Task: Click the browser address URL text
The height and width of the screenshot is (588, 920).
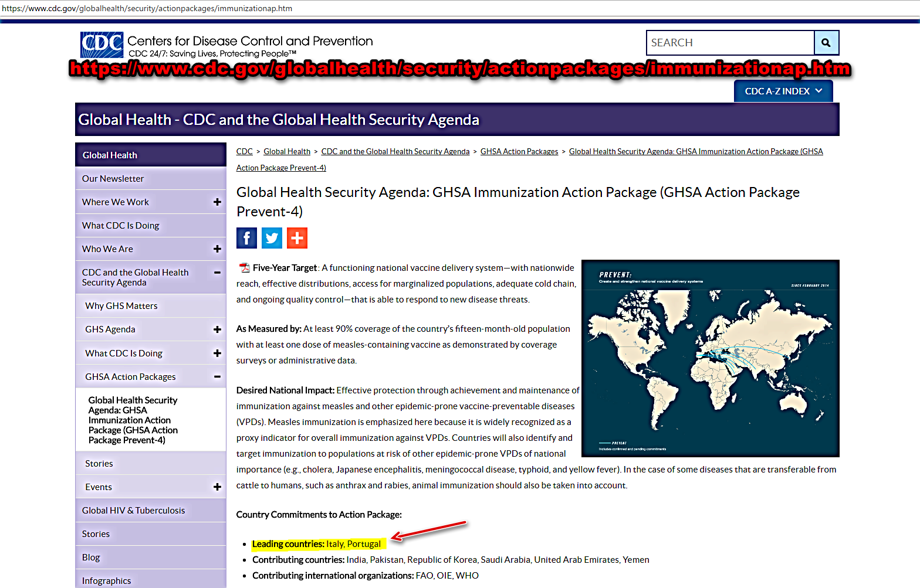Action: [147, 8]
